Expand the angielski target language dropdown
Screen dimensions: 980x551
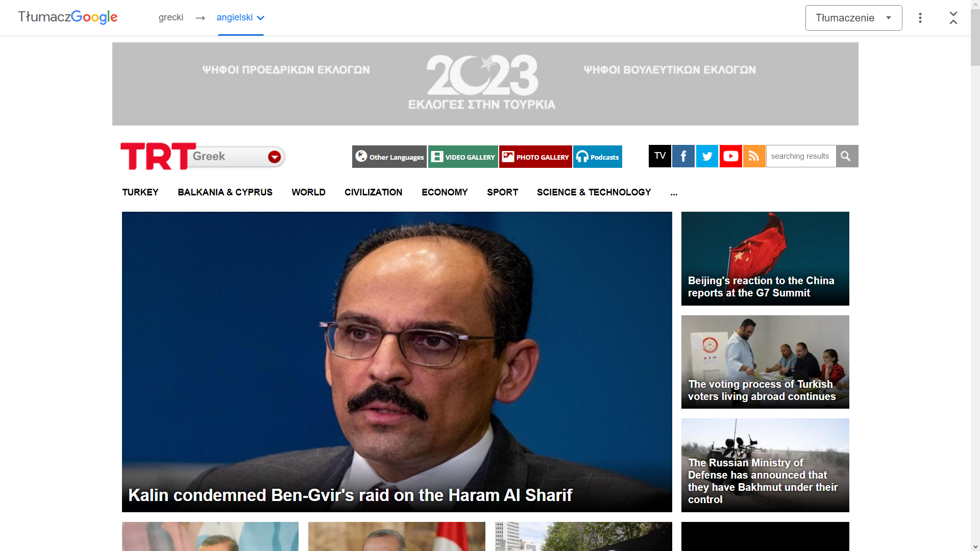(240, 18)
